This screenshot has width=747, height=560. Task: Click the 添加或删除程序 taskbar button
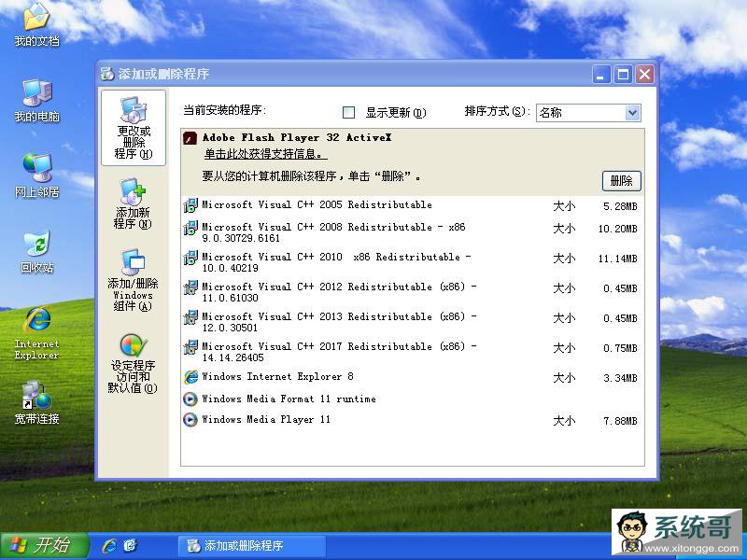point(252,546)
